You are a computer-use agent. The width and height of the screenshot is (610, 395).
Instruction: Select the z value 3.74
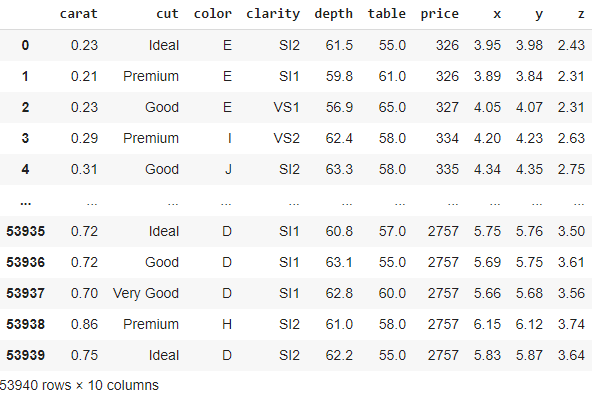pyautogui.click(x=571, y=324)
